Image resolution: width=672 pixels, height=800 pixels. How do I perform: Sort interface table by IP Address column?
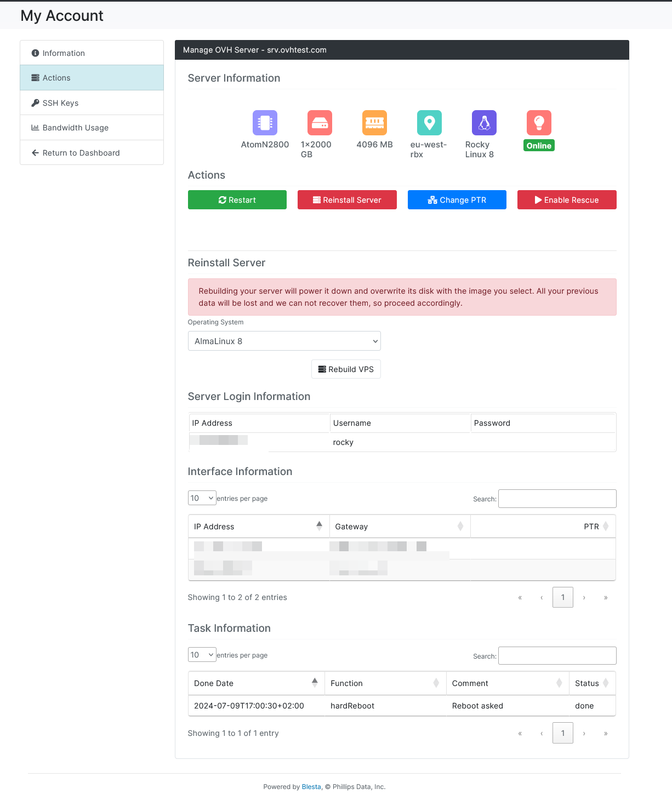pos(259,527)
